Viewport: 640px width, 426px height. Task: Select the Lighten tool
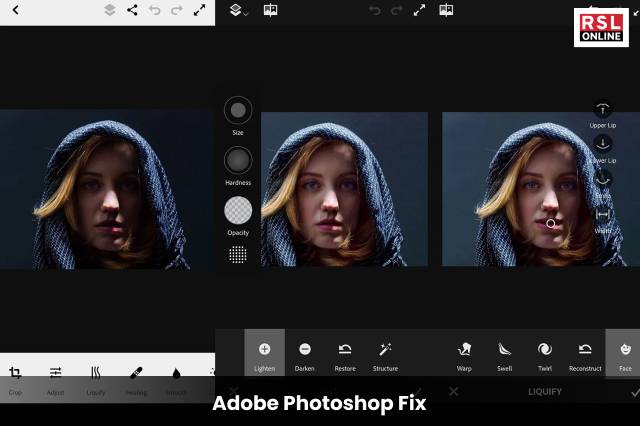coord(264,353)
